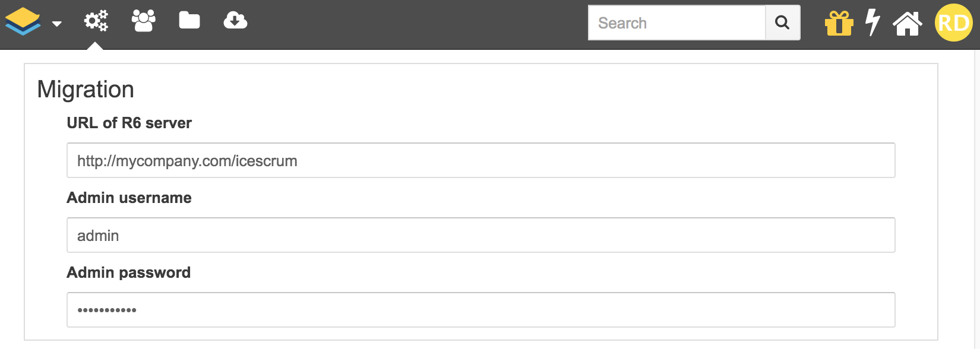The width and height of the screenshot is (980, 349).
Task: Open the yellow gift icon
Action: 839,24
